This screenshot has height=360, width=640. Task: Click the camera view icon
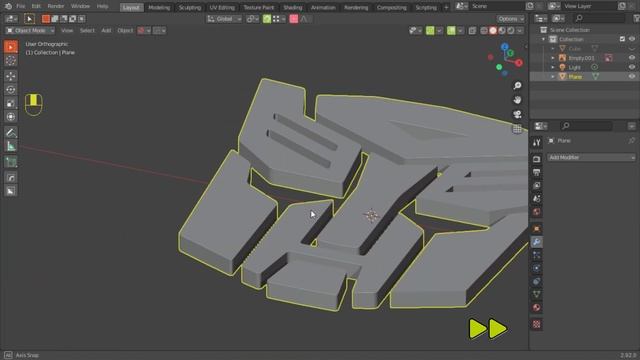pos(518,114)
